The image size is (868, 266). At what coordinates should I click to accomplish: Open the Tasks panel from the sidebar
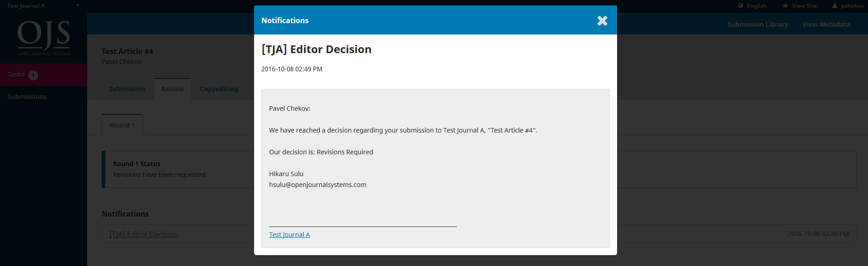click(15, 74)
